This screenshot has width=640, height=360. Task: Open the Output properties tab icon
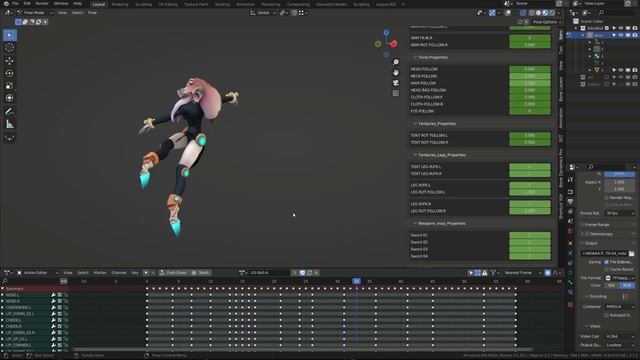571,202
